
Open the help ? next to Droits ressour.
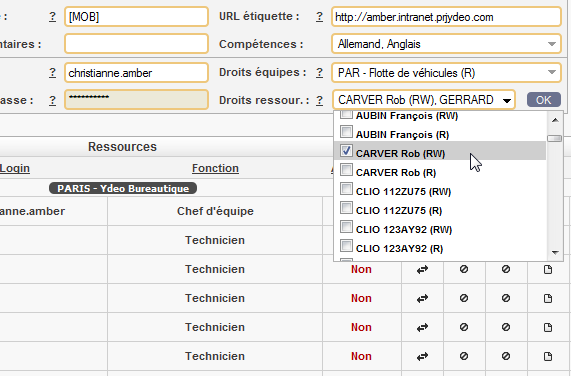click(319, 100)
